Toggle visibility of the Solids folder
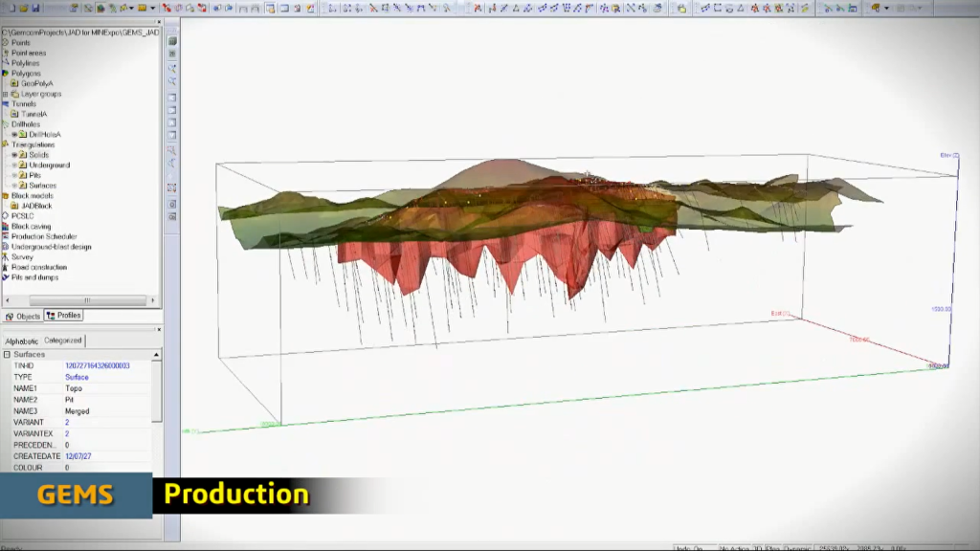Screen dimensions: 980x551 14,155
